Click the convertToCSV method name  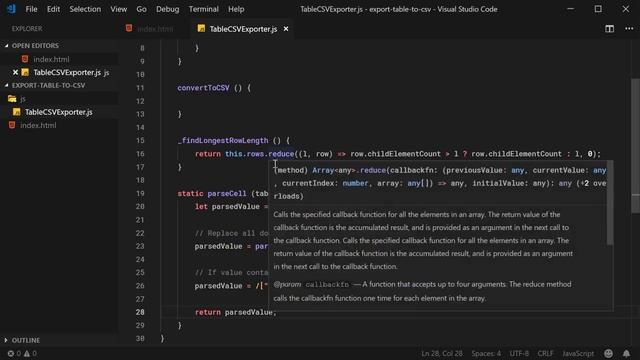tap(203, 88)
